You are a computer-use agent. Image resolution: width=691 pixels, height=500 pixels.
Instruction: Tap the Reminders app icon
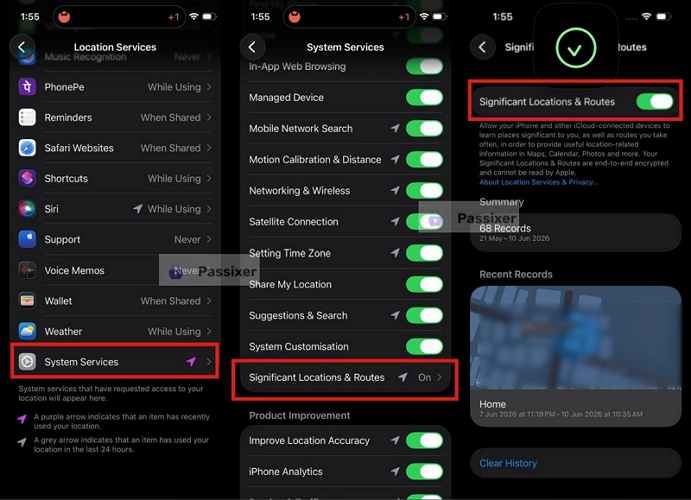click(x=27, y=118)
